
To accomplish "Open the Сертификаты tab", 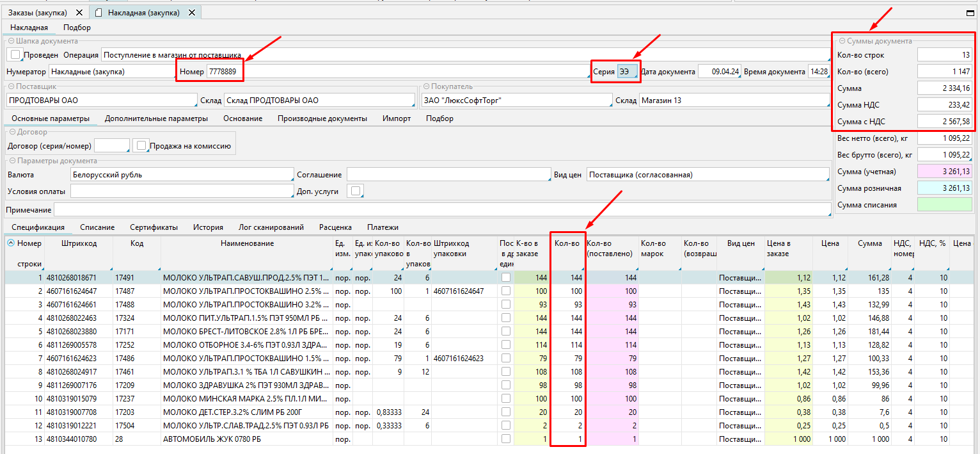I will (154, 227).
